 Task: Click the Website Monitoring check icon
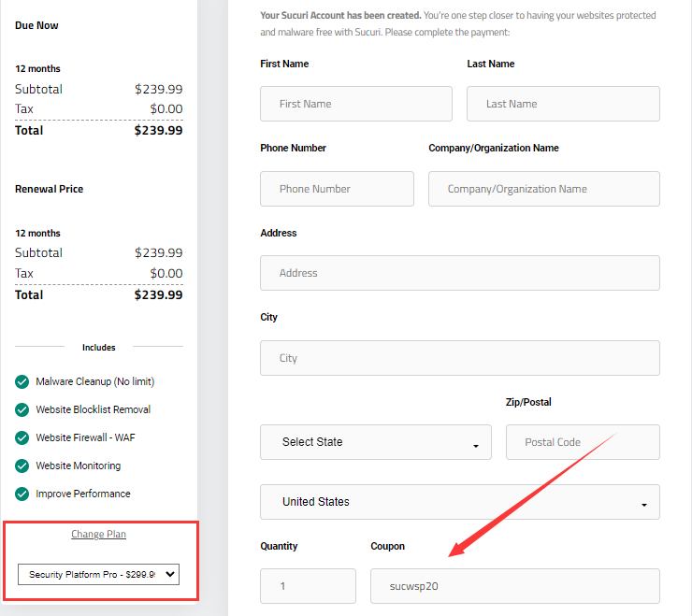22,466
